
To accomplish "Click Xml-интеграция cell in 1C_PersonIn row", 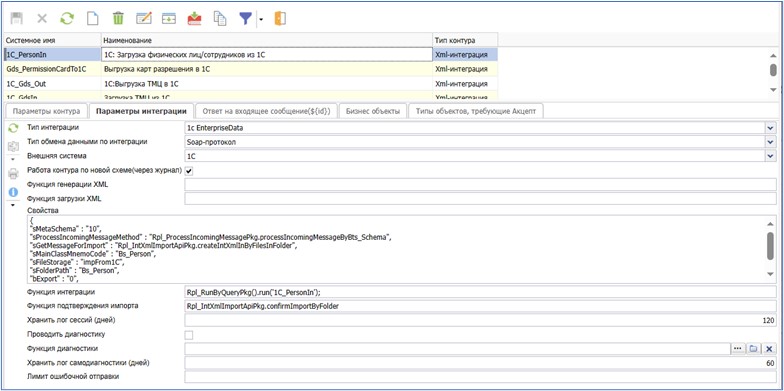I will [x=465, y=55].
